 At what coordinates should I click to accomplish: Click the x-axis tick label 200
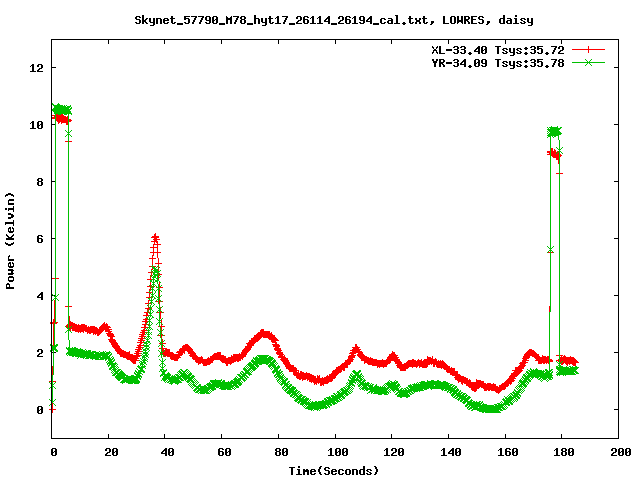(620, 452)
